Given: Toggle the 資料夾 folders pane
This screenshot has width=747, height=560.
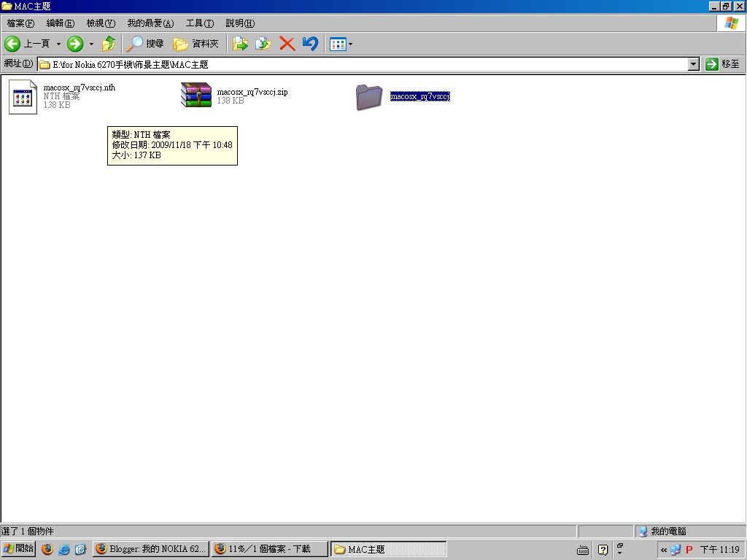Looking at the screenshot, I should [196, 44].
